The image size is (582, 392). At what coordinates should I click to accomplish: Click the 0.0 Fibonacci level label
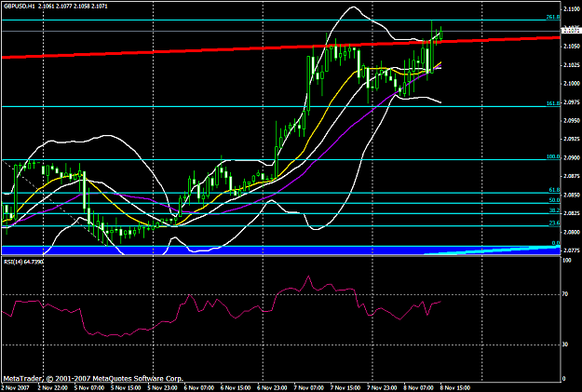click(x=556, y=243)
